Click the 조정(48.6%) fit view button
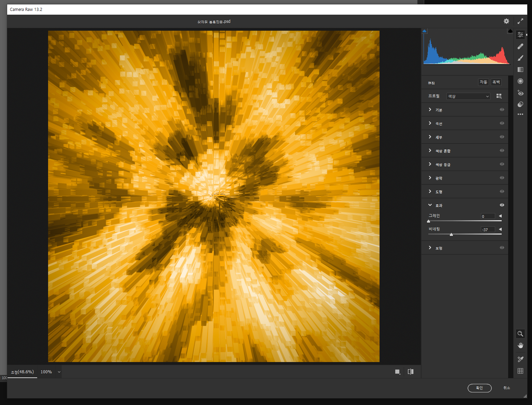This screenshot has height=405, width=532. 22,372
